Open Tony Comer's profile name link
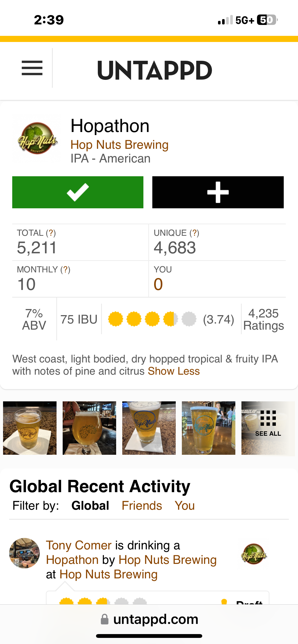 [x=79, y=545]
